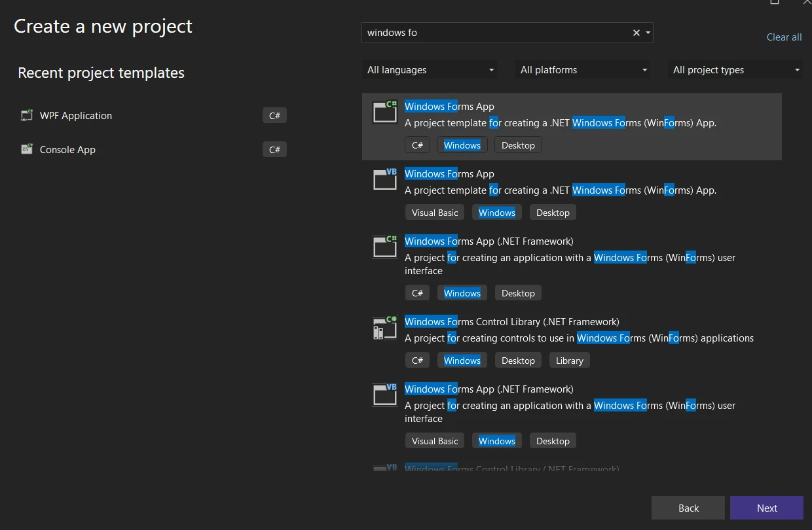The height and width of the screenshot is (530, 812).
Task: Click the VB Windows Forms App template icon
Action: click(385, 179)
